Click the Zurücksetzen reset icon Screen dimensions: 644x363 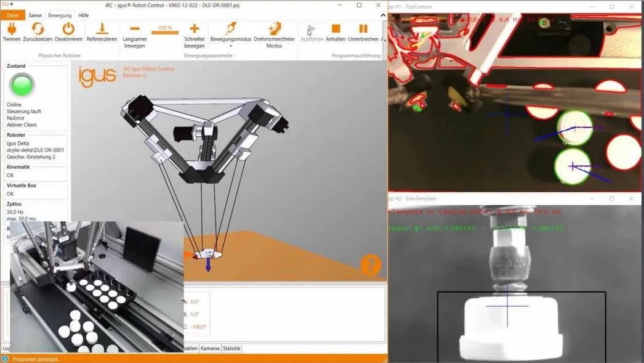(x=39, y=27)
